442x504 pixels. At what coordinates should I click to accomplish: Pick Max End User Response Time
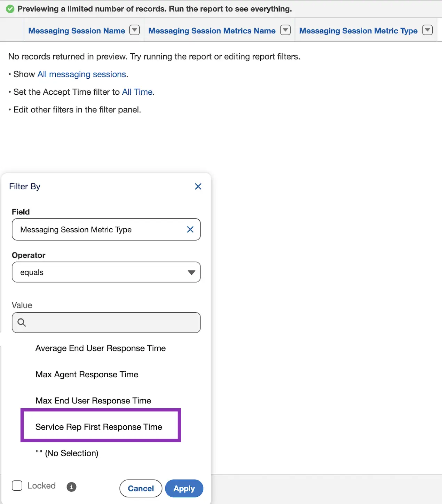(93, 401)
